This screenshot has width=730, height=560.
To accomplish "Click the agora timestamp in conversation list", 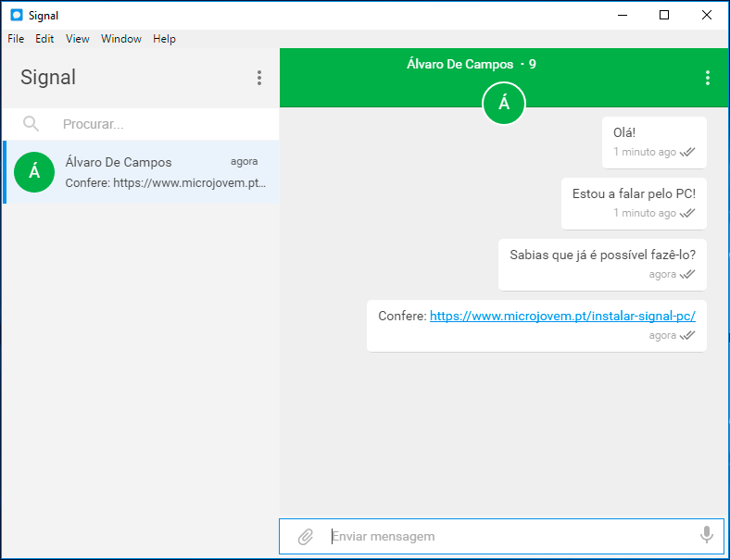I will click(x=244, y=161).
